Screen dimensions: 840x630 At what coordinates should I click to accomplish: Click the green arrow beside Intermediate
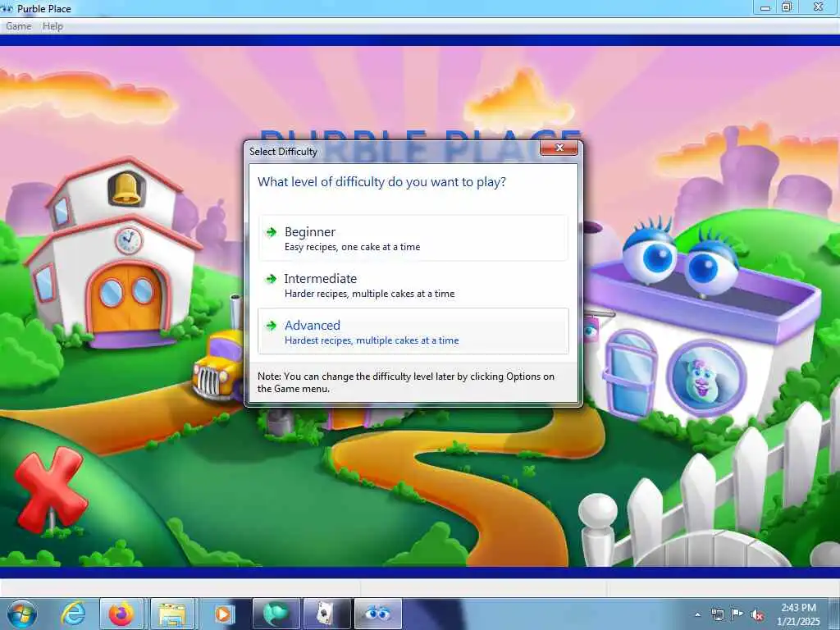pyautogui.click(x=272, y=279)
